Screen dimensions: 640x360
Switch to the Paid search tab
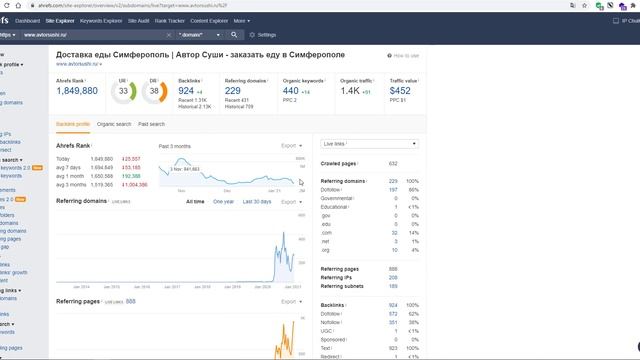[x=151, y=124]
